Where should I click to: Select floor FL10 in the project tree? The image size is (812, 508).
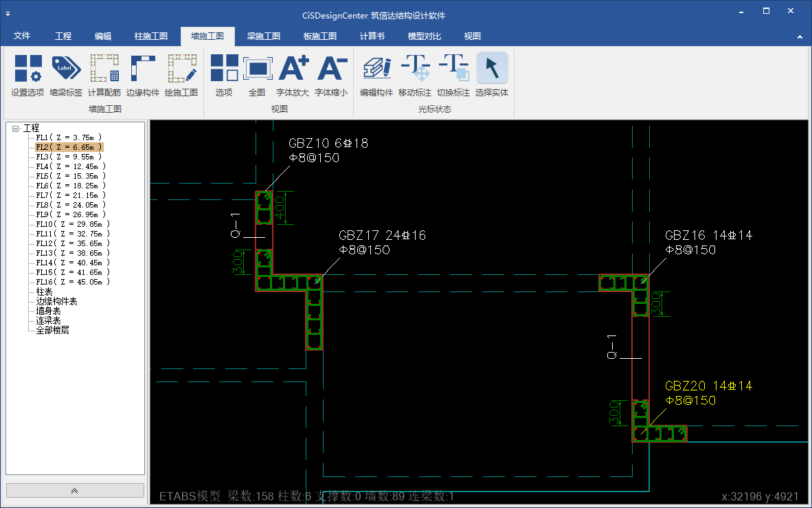(x=72, y=224)
